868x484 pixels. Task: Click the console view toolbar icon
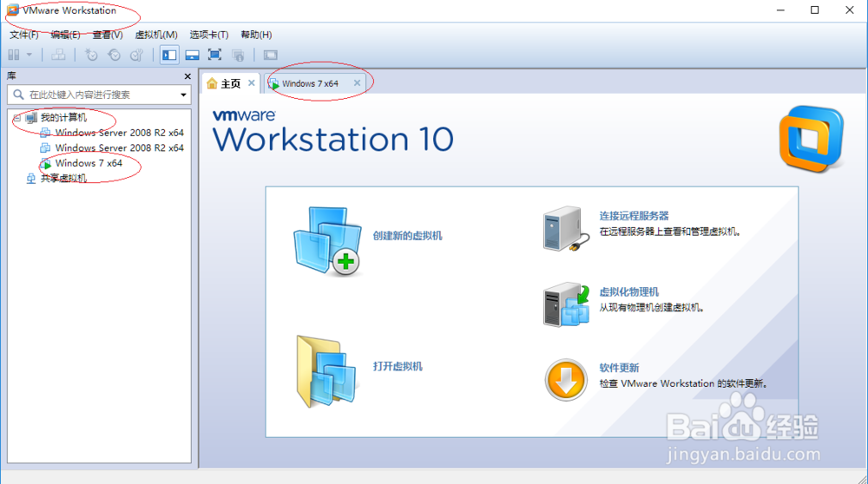click(270, 55)
